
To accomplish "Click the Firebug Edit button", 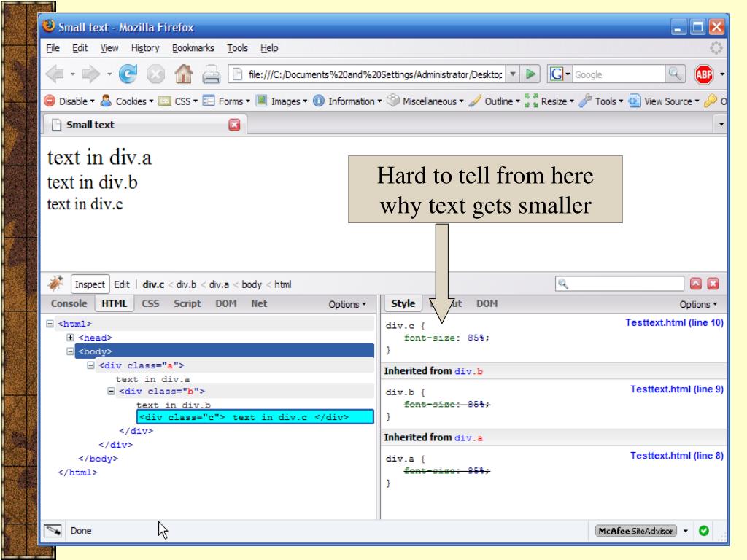I will click(x=122, y=284).
